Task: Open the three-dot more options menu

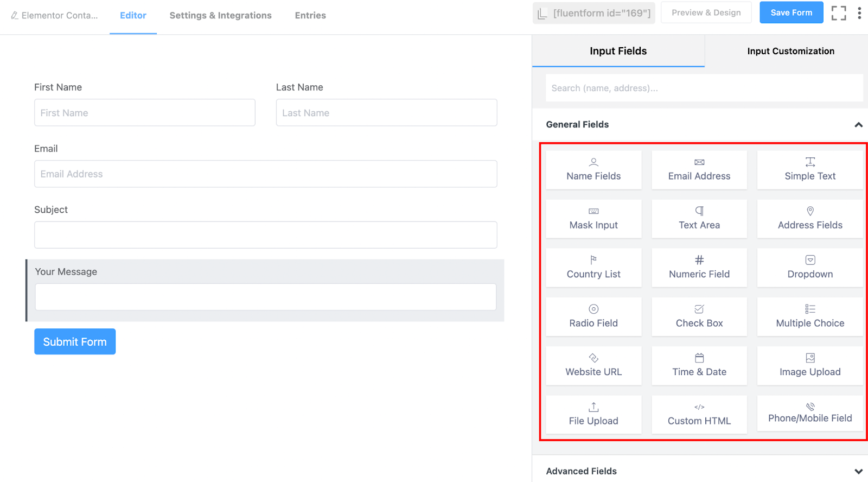Action: [x=859, y=13]
